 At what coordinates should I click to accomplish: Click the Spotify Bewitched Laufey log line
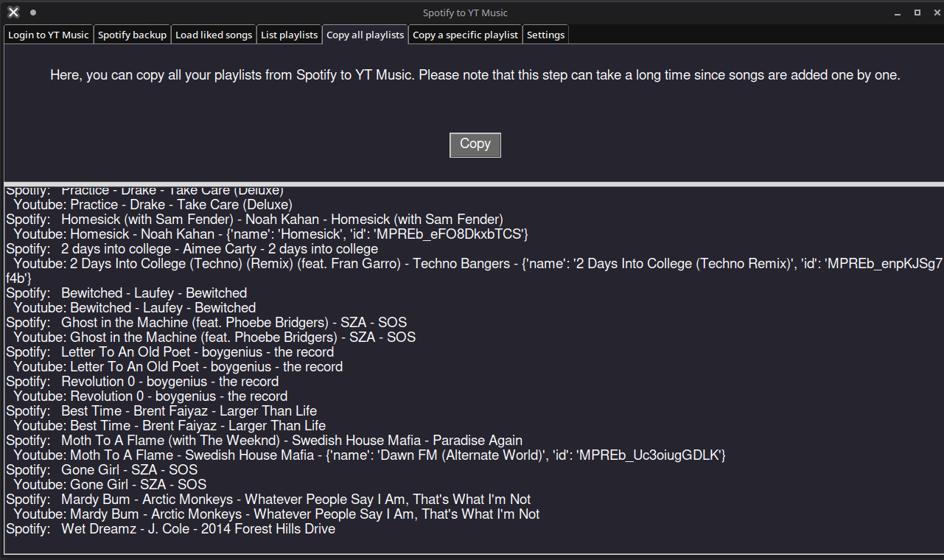[127, 293]
